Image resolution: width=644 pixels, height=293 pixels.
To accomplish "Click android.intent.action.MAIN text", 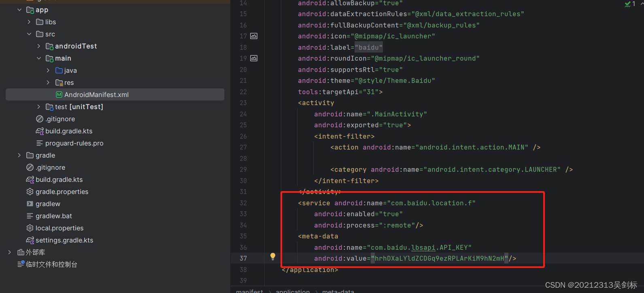I will click(x=472, y=147).
